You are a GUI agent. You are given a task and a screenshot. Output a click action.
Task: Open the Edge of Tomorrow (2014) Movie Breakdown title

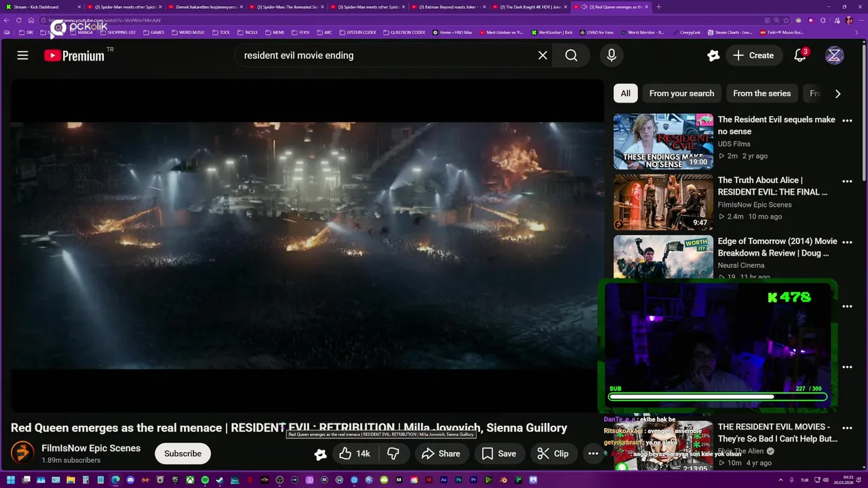[x=777, y=247]
